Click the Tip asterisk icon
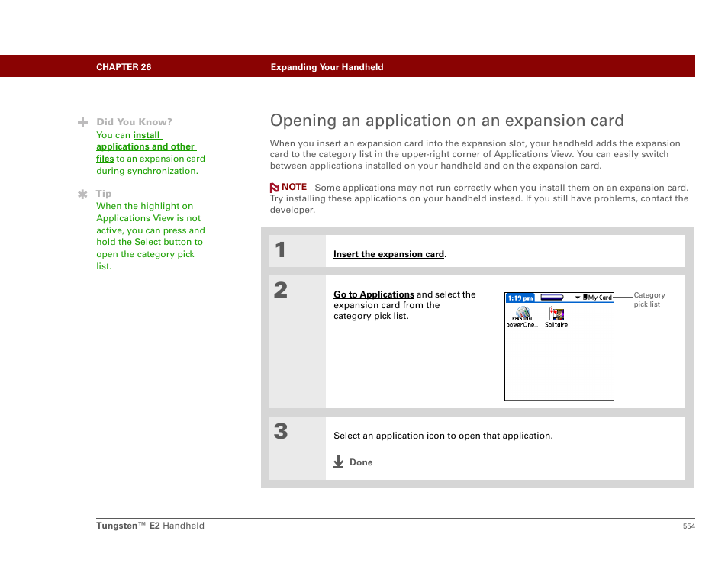The height and width of the screenshot is (563, 728). [x=82, y=194]
